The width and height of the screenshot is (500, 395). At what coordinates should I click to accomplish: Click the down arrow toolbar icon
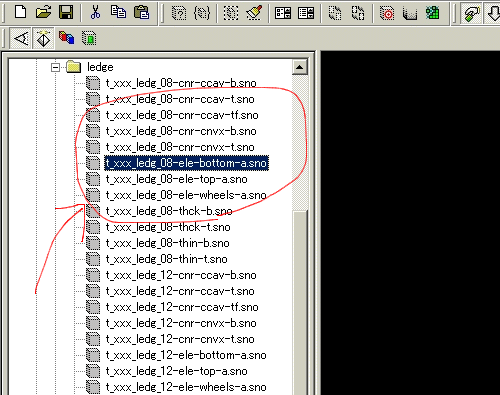pyautogui.click(x=493, y=13)
